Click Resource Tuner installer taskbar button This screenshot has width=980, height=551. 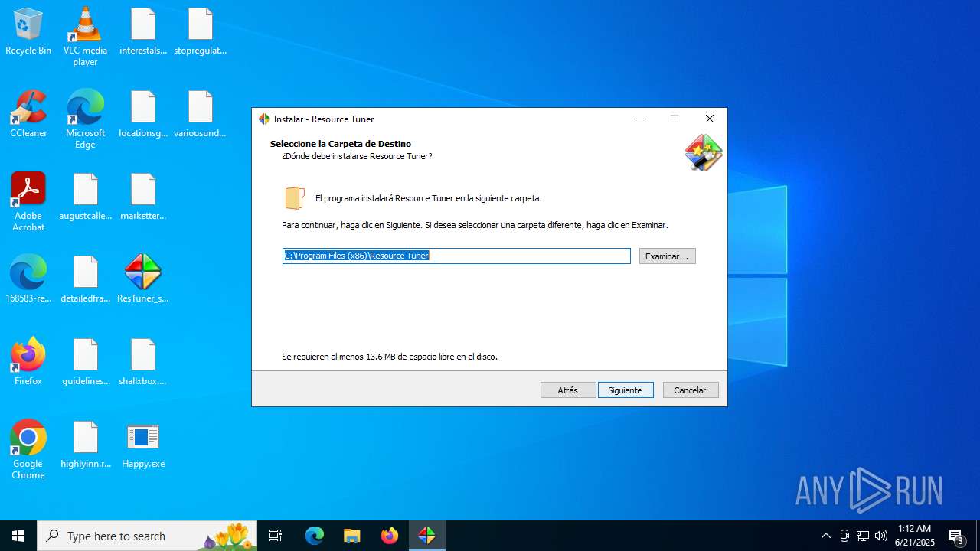427,536
